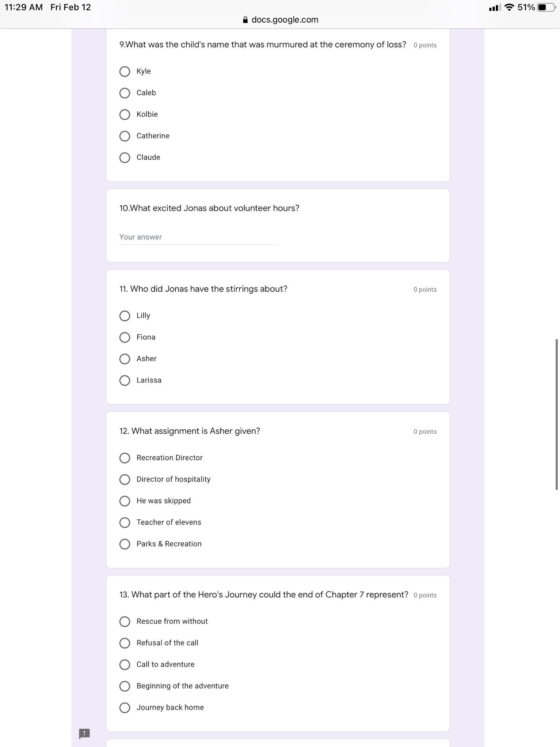Select Fiona for the stirrings question
This screenshot has height=747, width=560.
coord(125,337)
